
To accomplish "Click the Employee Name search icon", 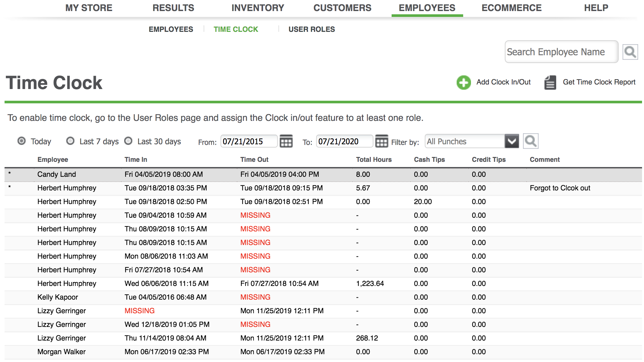I will click(629, 52).
